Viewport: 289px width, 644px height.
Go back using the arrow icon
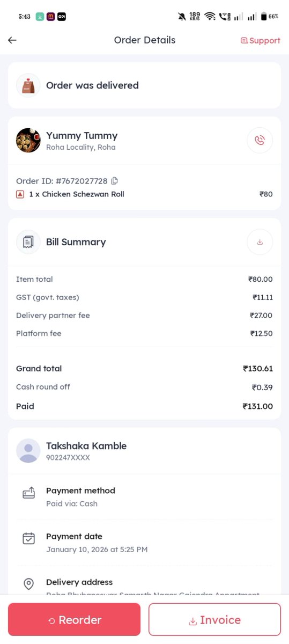(x=12, y=40)
